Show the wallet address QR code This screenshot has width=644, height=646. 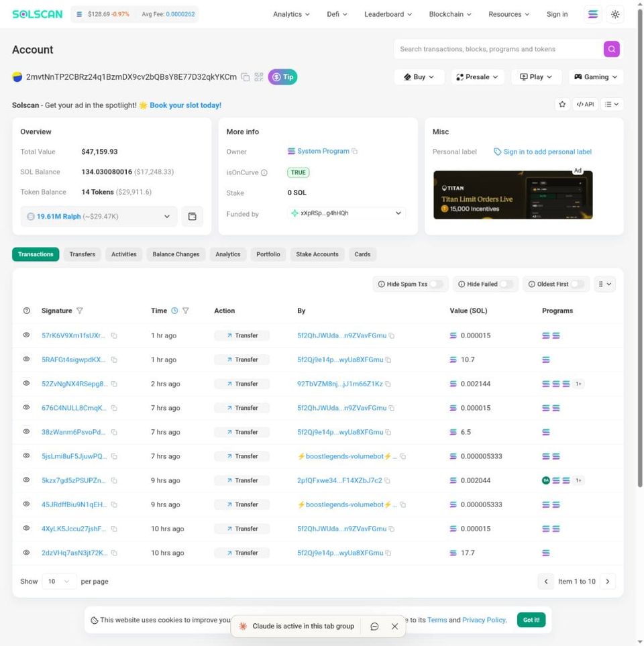(259, 77)
